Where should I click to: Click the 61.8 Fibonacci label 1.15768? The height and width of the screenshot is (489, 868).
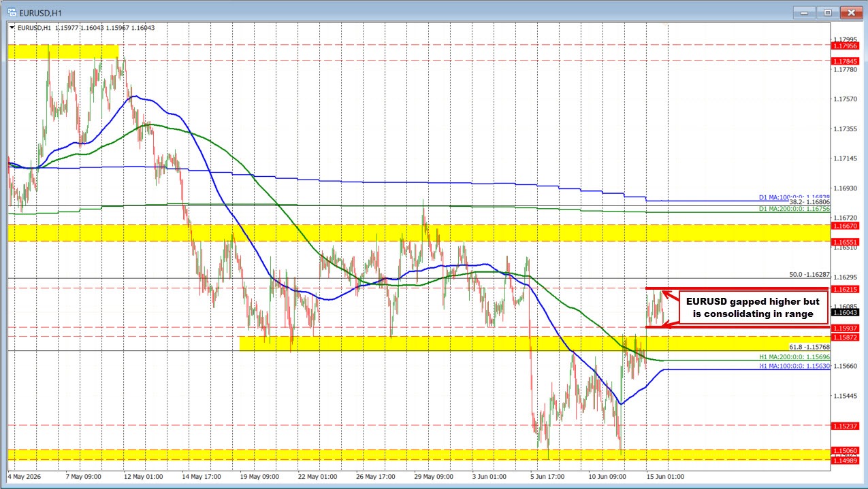(809, 347)
